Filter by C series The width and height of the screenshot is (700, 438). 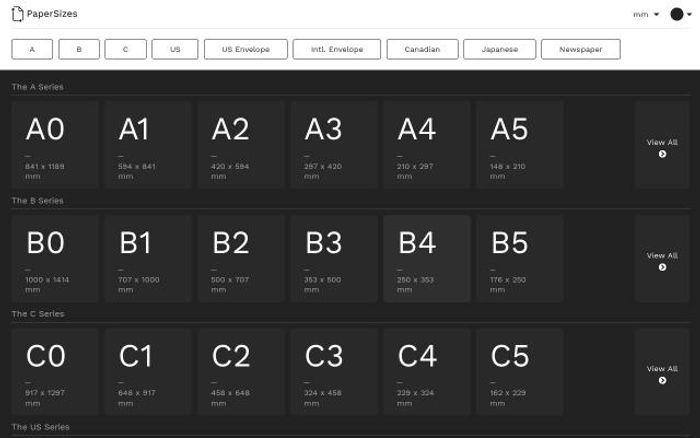[x=125, y=49]
